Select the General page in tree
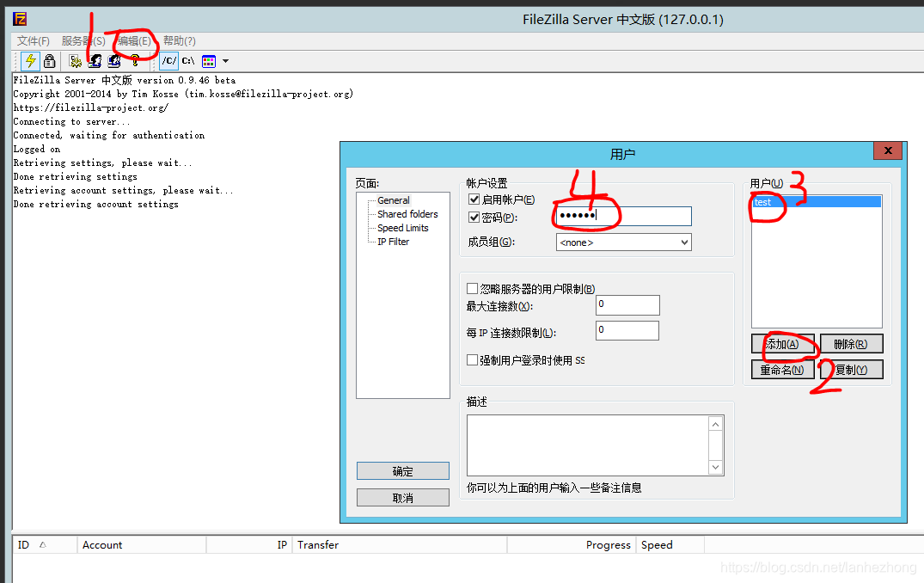This screenshot has width=924, height=583. point(393,200)
